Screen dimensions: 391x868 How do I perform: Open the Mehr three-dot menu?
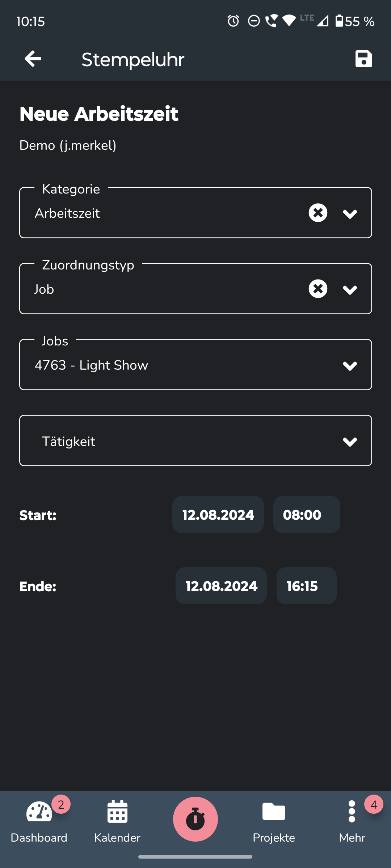(352, 812)
